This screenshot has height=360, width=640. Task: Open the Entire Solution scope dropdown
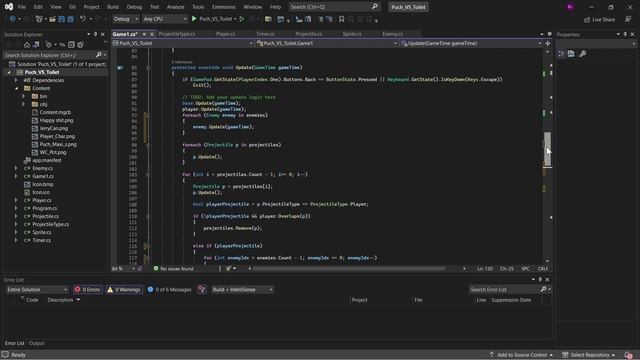tap(37, 289)
